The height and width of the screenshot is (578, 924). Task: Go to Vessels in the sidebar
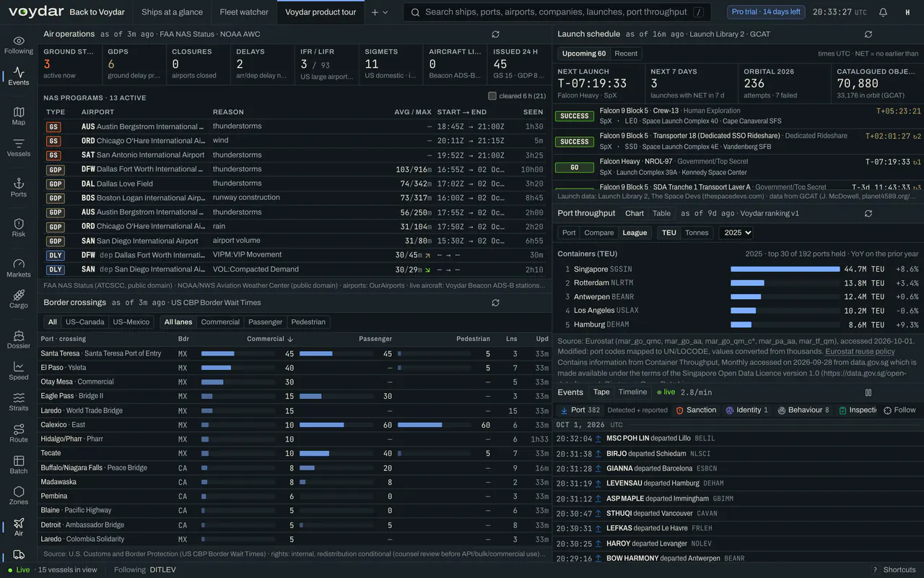pos(19,147)
